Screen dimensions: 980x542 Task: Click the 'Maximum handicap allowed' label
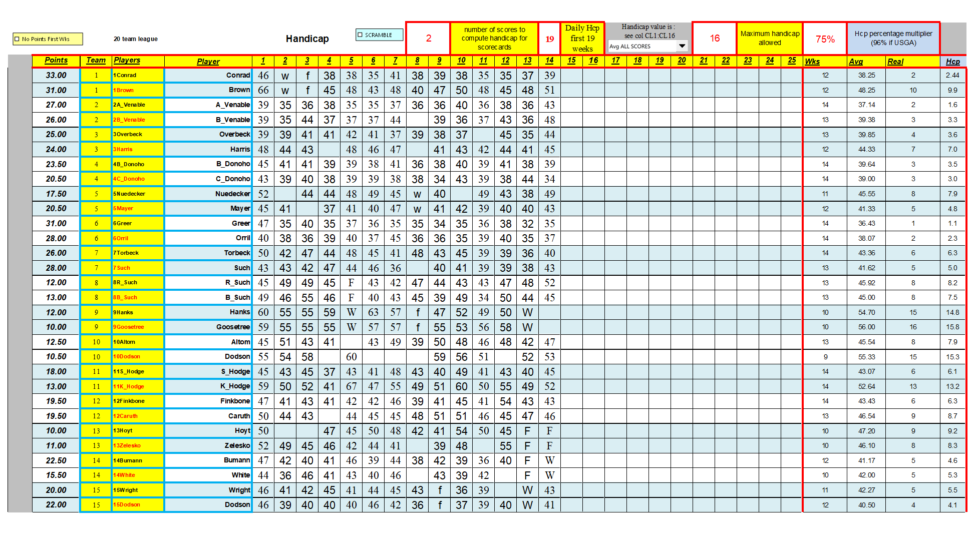(770, 38)
